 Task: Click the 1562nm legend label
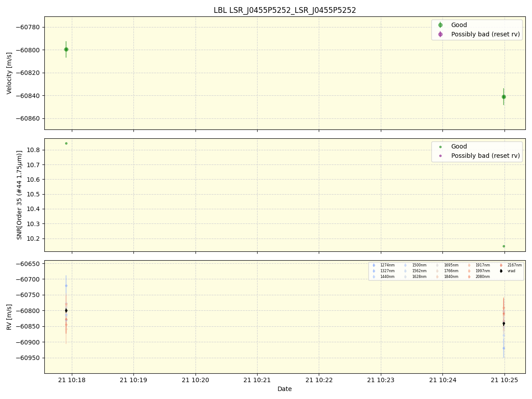point(419,271)
